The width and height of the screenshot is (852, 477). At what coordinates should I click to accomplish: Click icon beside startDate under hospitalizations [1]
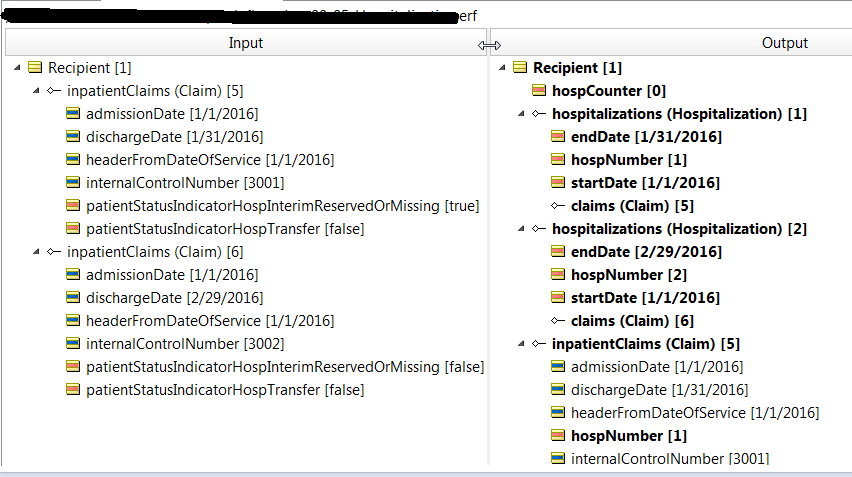click(558, 183)
